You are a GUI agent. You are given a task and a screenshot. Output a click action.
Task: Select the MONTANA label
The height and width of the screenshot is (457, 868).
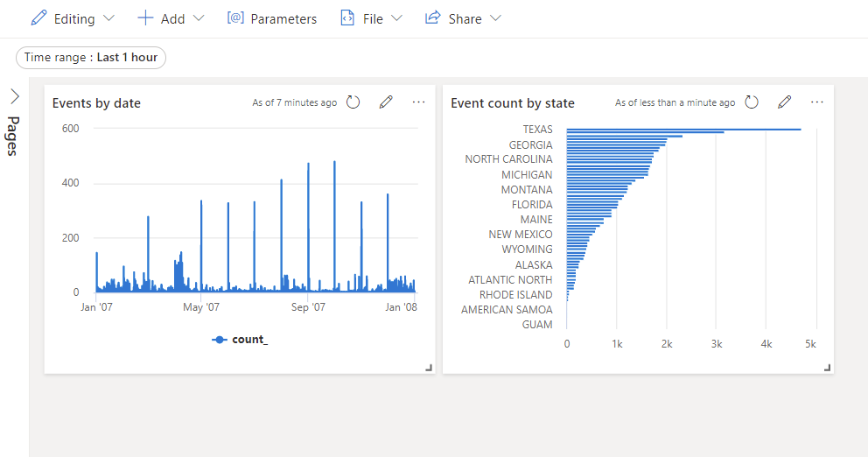point(527,189)
